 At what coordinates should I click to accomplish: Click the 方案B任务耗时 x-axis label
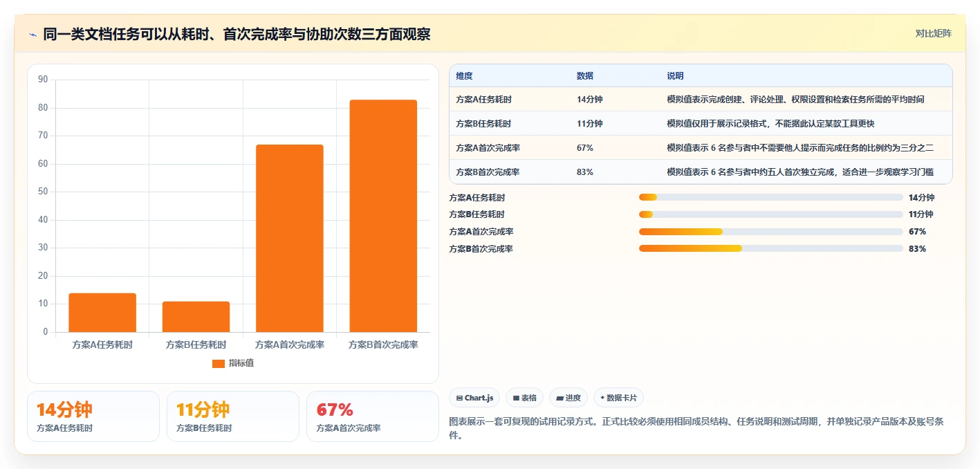196,344
